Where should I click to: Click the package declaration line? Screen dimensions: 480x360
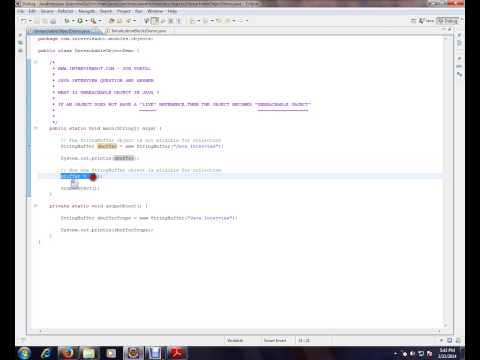click(95, 39)
